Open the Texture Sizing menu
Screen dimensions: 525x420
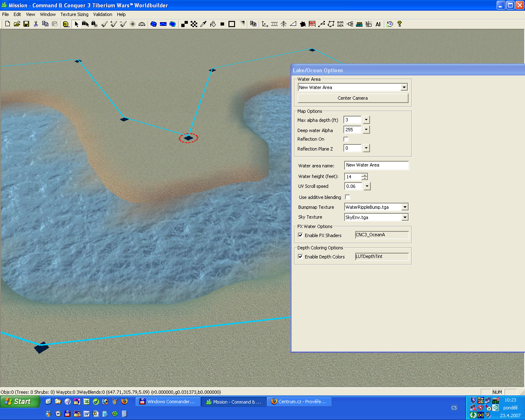click(x=74, y=14)
